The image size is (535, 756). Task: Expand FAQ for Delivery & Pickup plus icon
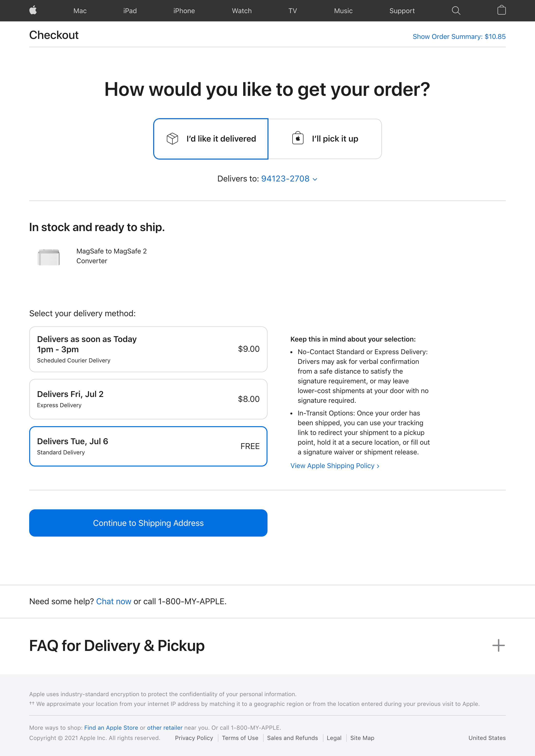(x=498, y=646)
